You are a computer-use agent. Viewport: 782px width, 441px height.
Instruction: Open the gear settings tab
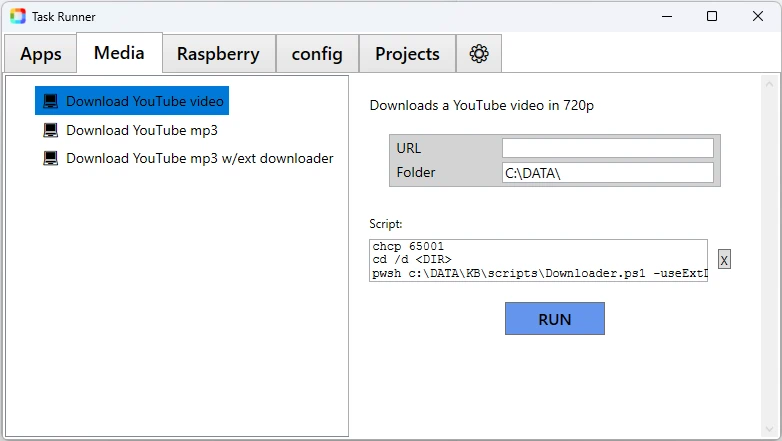(x=479, y=54)
